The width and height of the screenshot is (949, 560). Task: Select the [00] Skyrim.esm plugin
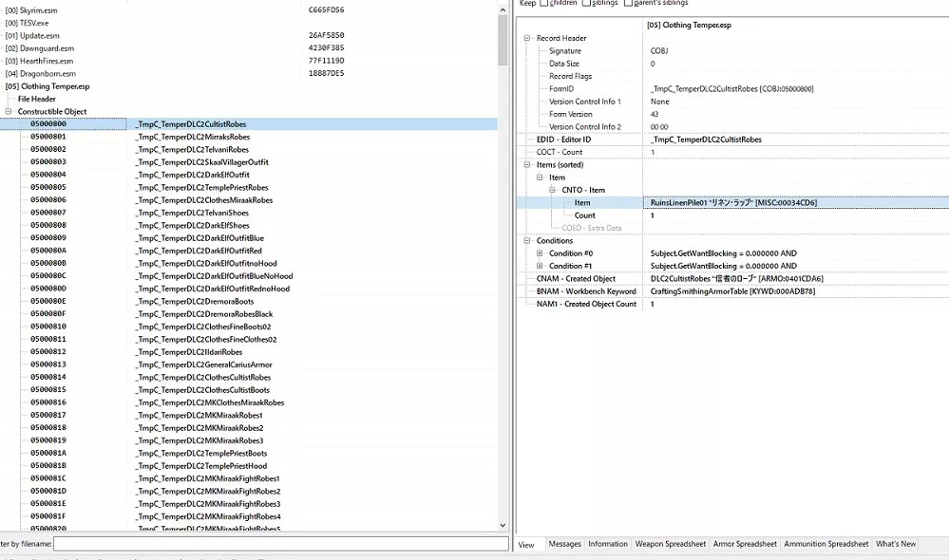[x=31, y=10]
